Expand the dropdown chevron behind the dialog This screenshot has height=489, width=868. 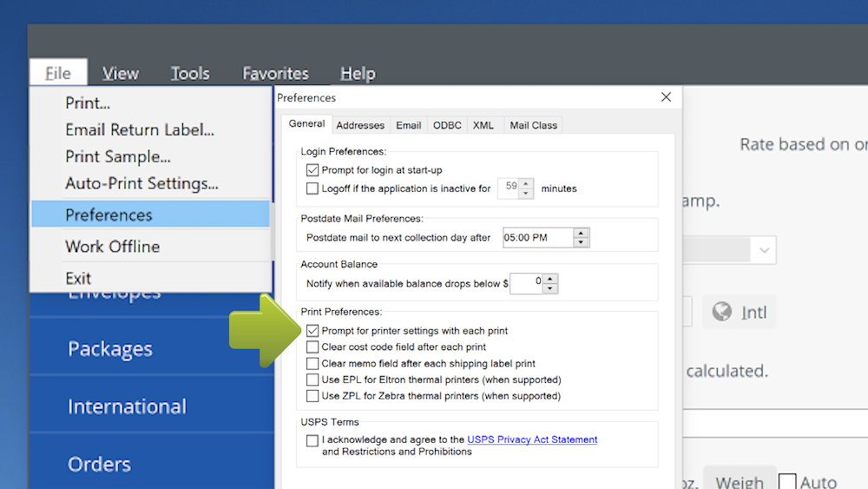click(763, 250)
